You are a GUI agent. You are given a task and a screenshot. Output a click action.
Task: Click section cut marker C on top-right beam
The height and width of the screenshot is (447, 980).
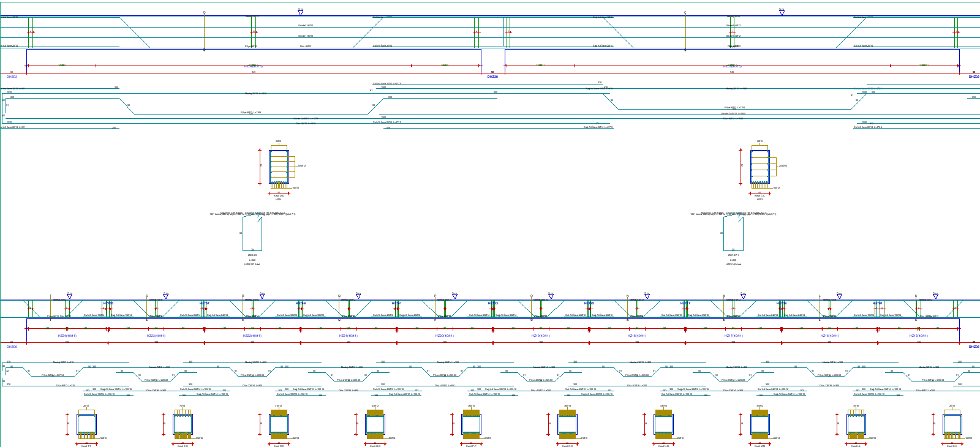click(685, 12)
